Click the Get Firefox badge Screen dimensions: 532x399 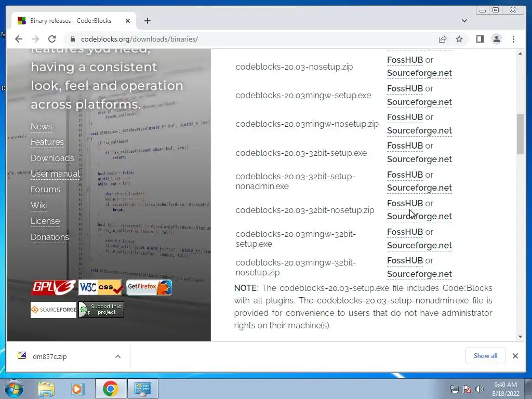pyautogui.click(x=149, y=287)
